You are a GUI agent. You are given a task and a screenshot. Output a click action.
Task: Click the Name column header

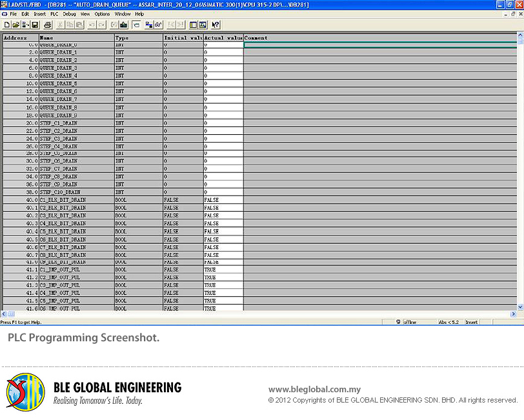click(x=76, y=38)
